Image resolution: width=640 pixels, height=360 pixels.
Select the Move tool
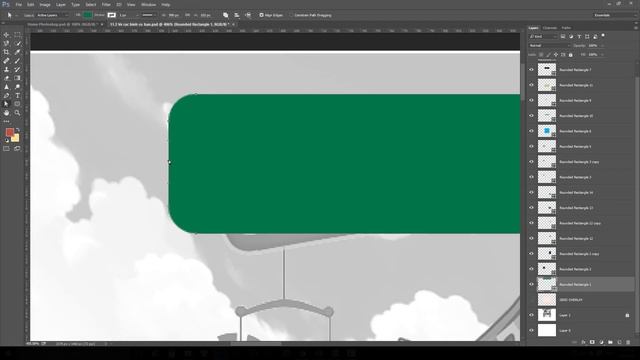6,35
